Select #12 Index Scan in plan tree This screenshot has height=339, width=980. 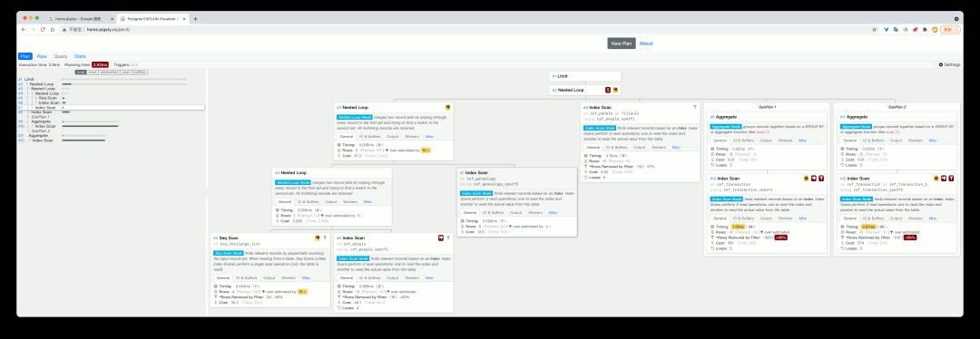[44, 140]
